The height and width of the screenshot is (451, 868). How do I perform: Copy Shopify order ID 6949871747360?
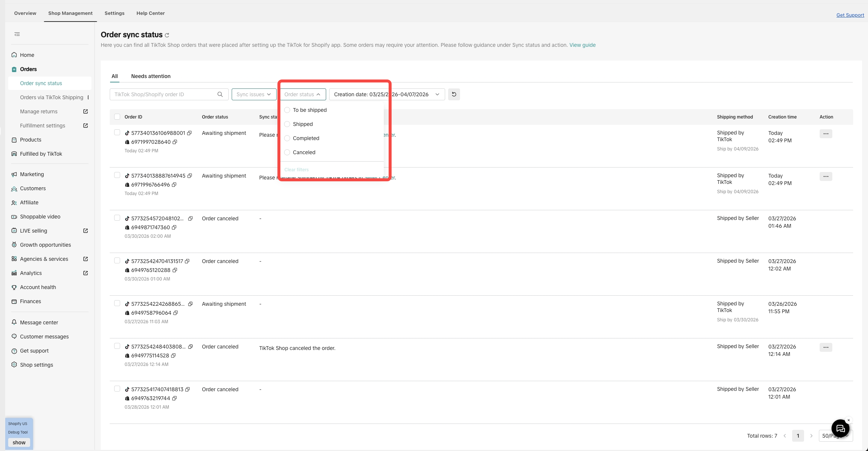pyautogui.click(x=174, y=227)
